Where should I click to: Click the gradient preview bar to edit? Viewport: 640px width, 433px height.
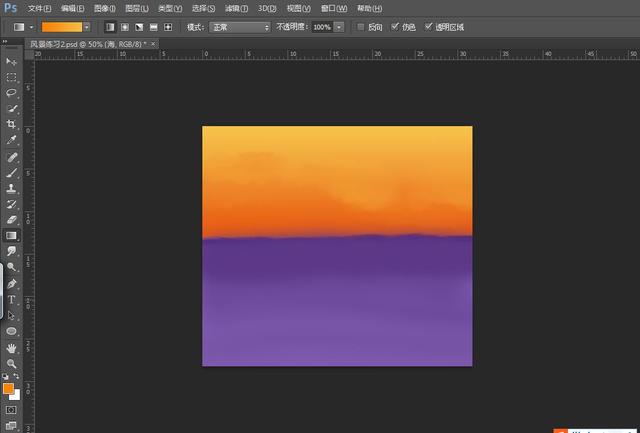[61, 26]
